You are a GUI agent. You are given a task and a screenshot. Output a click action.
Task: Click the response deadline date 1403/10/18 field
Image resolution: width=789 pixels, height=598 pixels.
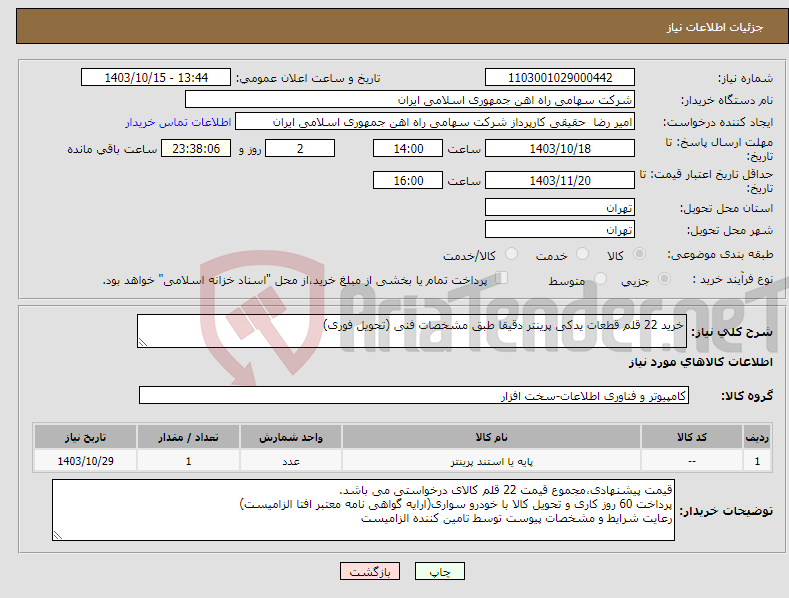point(560,148)
